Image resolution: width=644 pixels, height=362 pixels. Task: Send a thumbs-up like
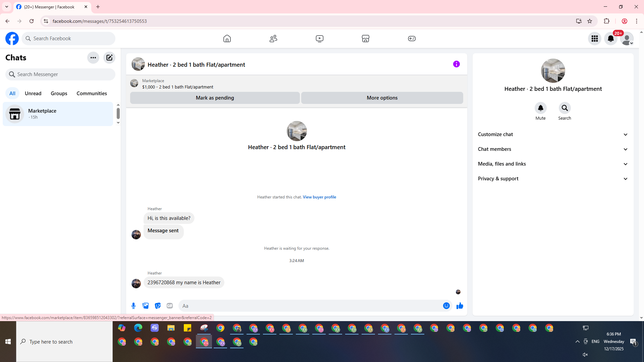pyautogui.click(x=460, y=306)
